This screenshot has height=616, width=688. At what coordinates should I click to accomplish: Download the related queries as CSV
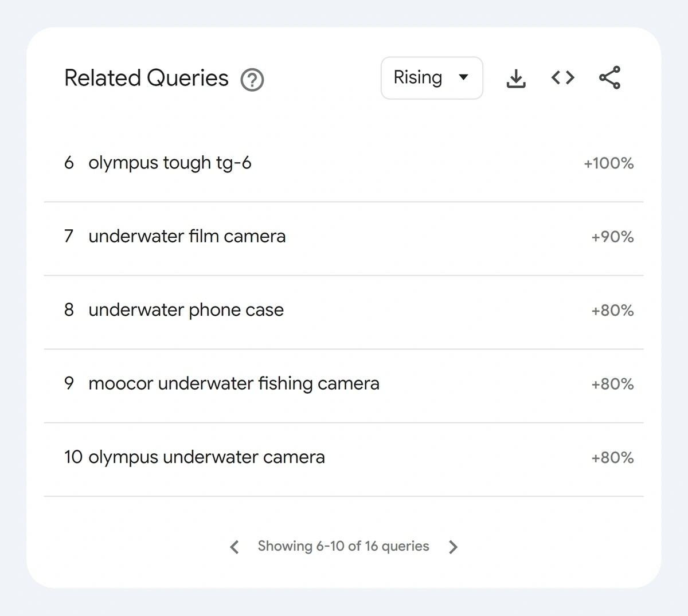516,79
